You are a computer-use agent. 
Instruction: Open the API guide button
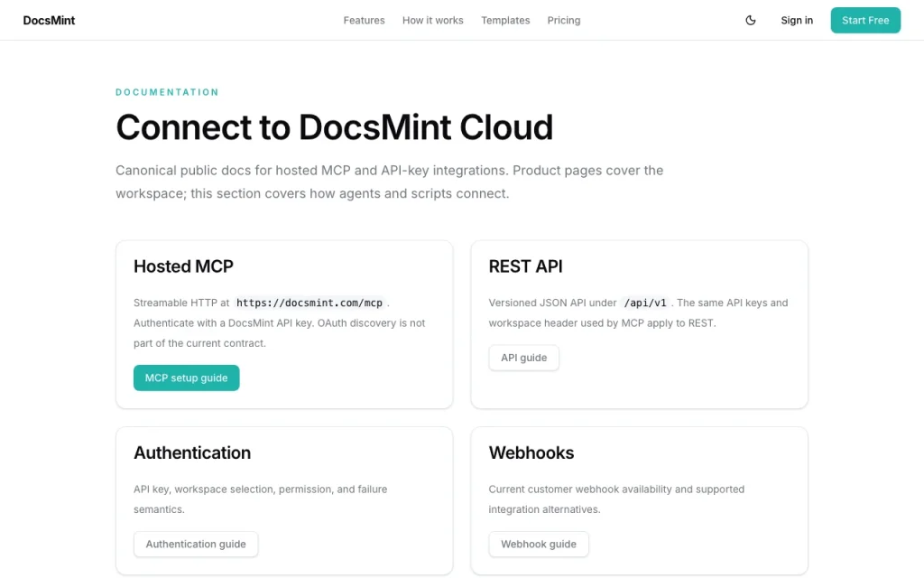tap(523, 358)
